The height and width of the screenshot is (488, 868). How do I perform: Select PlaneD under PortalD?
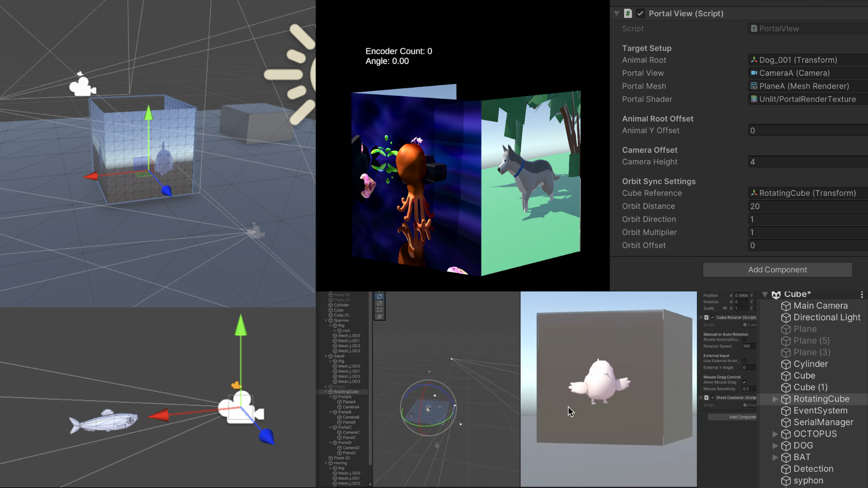click(x=349, y=453)
